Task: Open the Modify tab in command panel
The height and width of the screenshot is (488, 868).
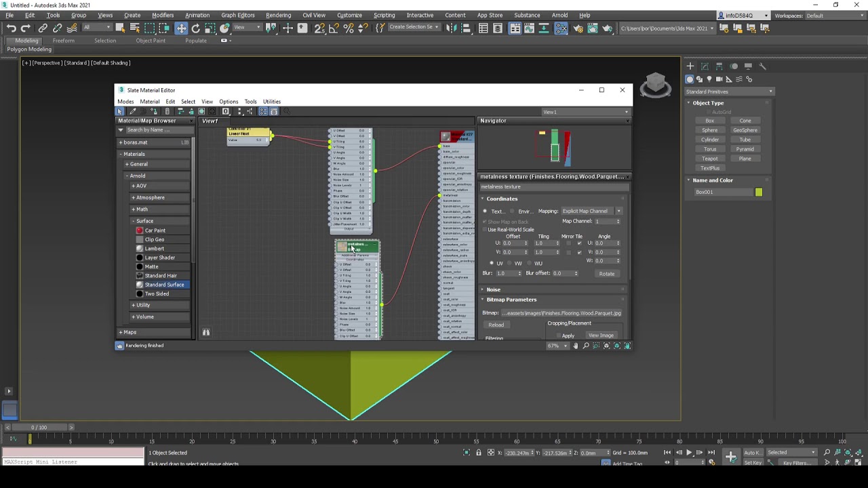Action: point(705,66)
